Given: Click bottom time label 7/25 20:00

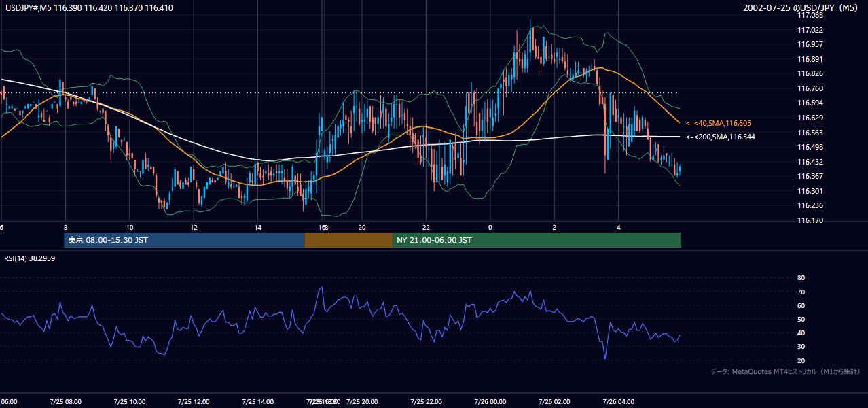Looking at the screenshot, I should point(362,401).
